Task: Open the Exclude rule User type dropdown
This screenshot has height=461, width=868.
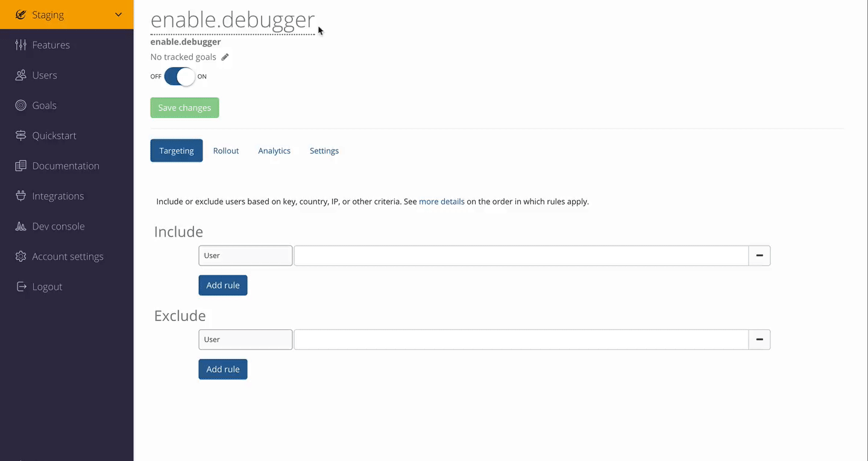Action: [x=245, y=340]
